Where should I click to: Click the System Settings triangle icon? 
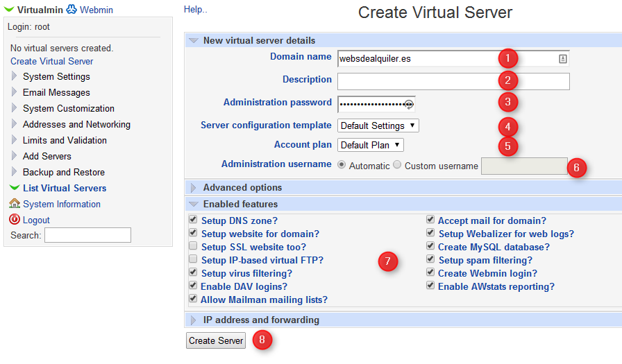click(15, 76)
